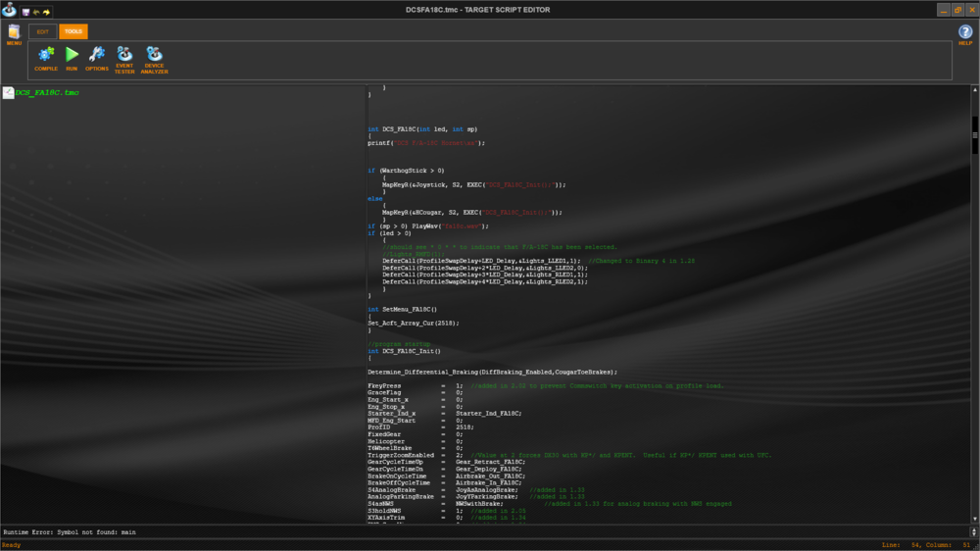The image size is (980, 551).
Task: Click the 'Starter_Ind_x' assignment line
Action: pyautogui.click(x=444, y=414)
